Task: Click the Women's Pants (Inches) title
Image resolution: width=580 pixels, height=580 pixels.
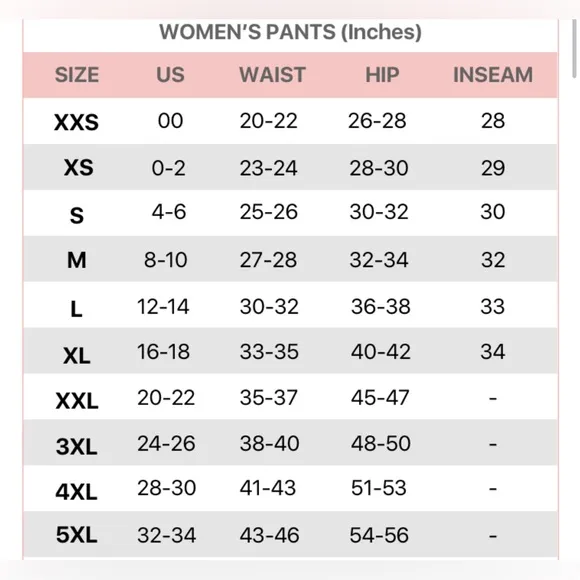Action: (290, 32)
